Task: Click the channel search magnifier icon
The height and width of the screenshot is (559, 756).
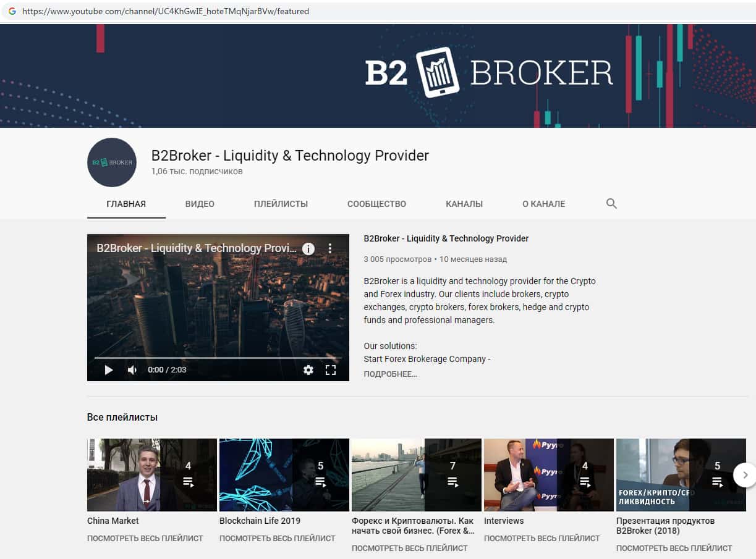Action: [x=612, y=204]
